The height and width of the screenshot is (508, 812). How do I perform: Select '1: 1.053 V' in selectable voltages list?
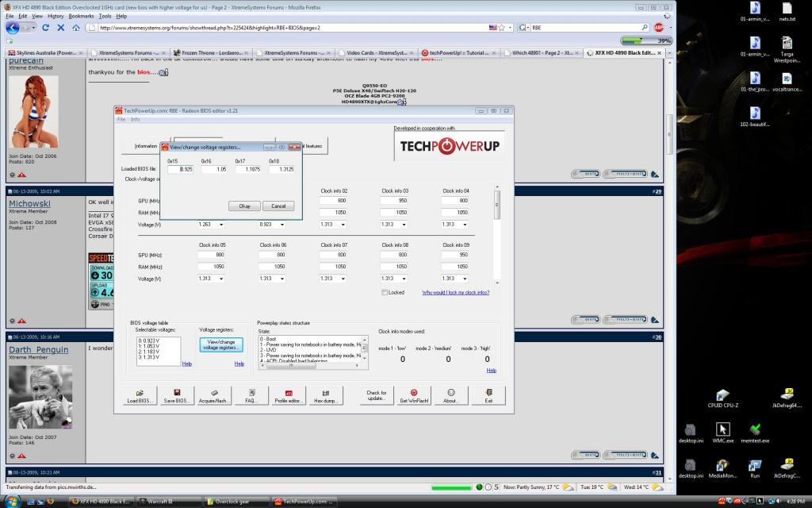click(x=148, y=346)
